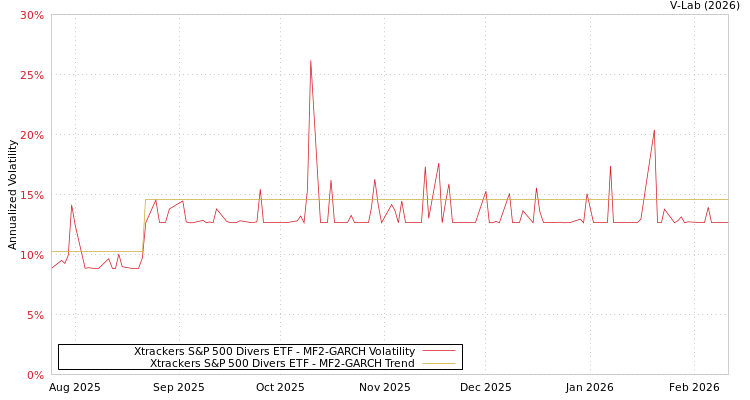Image resolution: width=750 pixels, height=400 pixels.
Task: Click the Aug 2025 x-axis label
Action: pyautogui.click(x=75, y=388)
